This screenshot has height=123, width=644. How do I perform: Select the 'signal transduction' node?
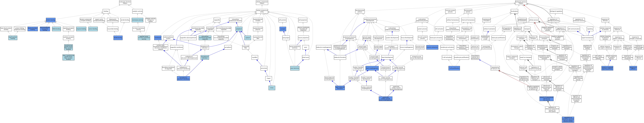(587, 38)
